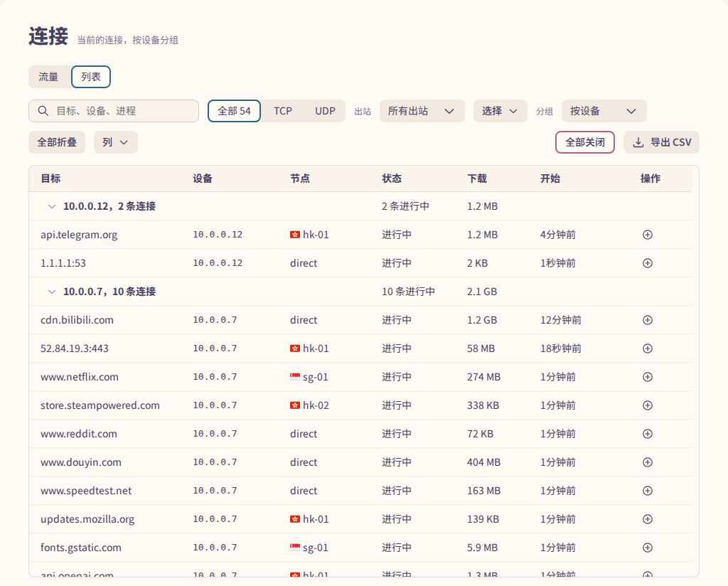
Task: Click Hong Kong flag in updates.mozilla.org row
Action: tap(295, 519)
